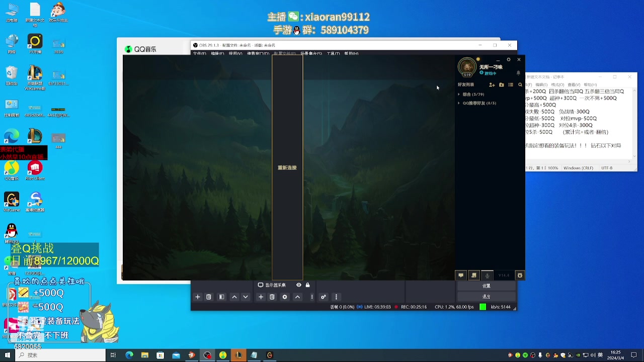Open Edge browser in taskbar

(129, 355)
